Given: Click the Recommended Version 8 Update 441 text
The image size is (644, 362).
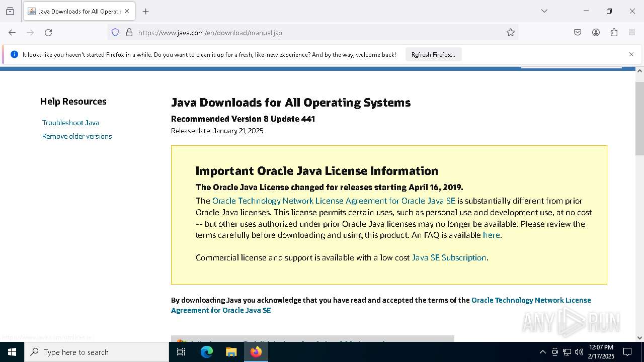Looking at the screenshot, I should click(x=243, y=119).
